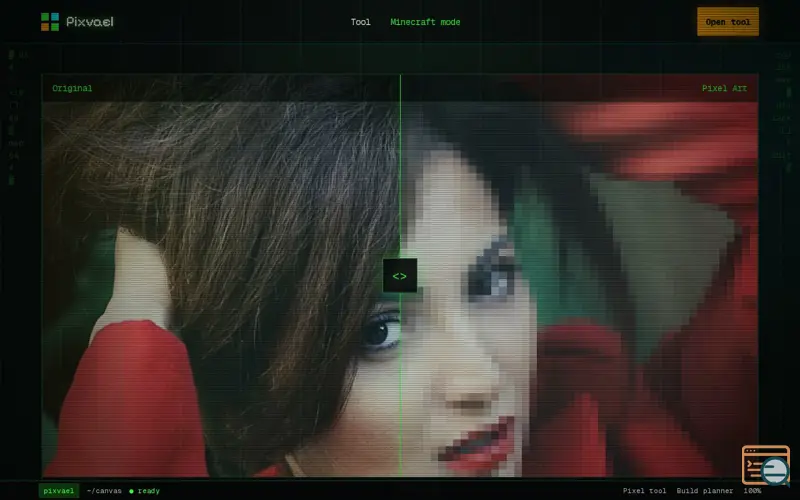Click the Pixel Art label
The image size is (800, 500).
click(724, 88)
